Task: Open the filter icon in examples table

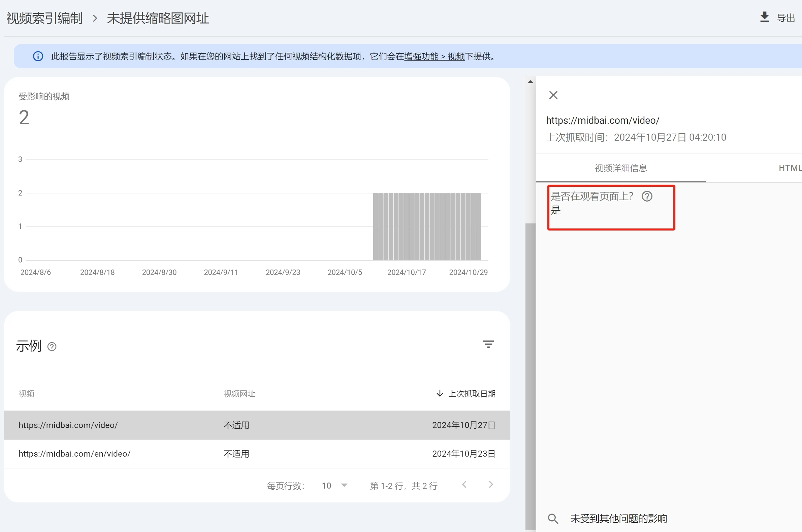Action: coord(488,344)
